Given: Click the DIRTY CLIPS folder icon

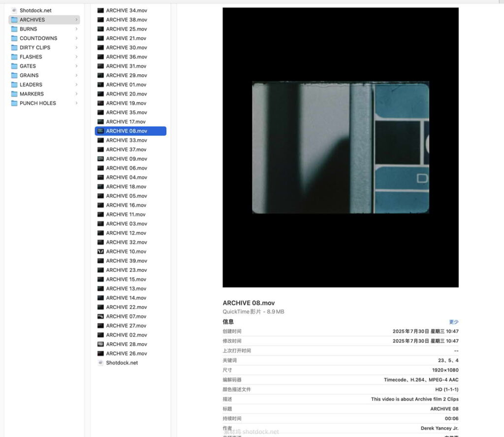Looking at the screenshot, I should point(14,48).
